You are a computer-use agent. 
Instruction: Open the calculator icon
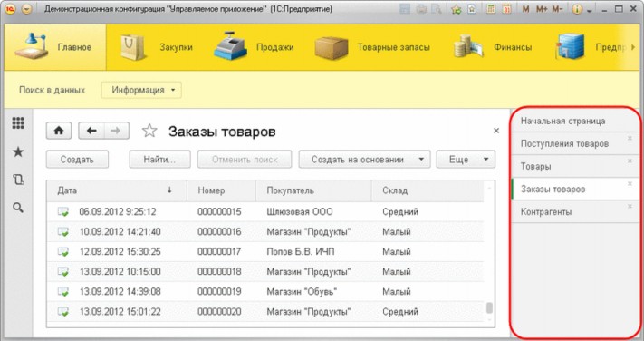[x=491, y=9]
